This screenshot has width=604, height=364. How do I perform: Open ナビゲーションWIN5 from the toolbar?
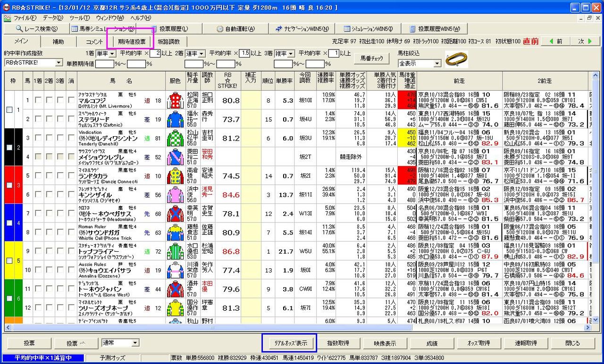click(x=303, y=29)
